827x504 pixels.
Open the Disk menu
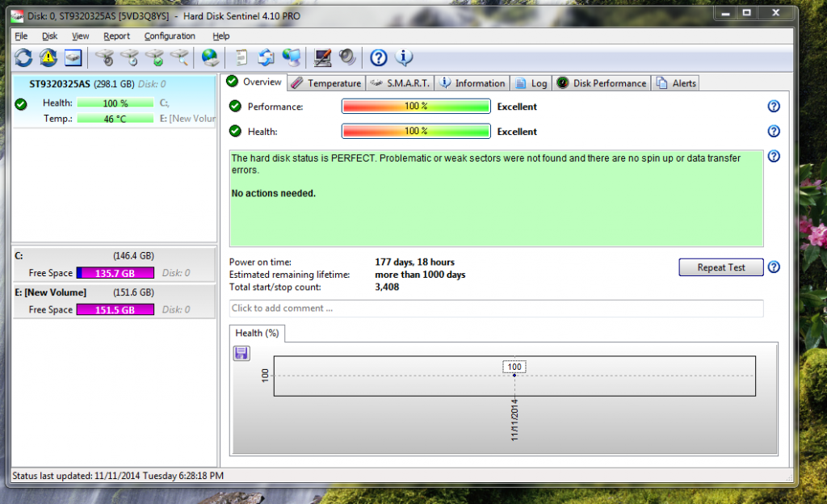click(50, 36)
